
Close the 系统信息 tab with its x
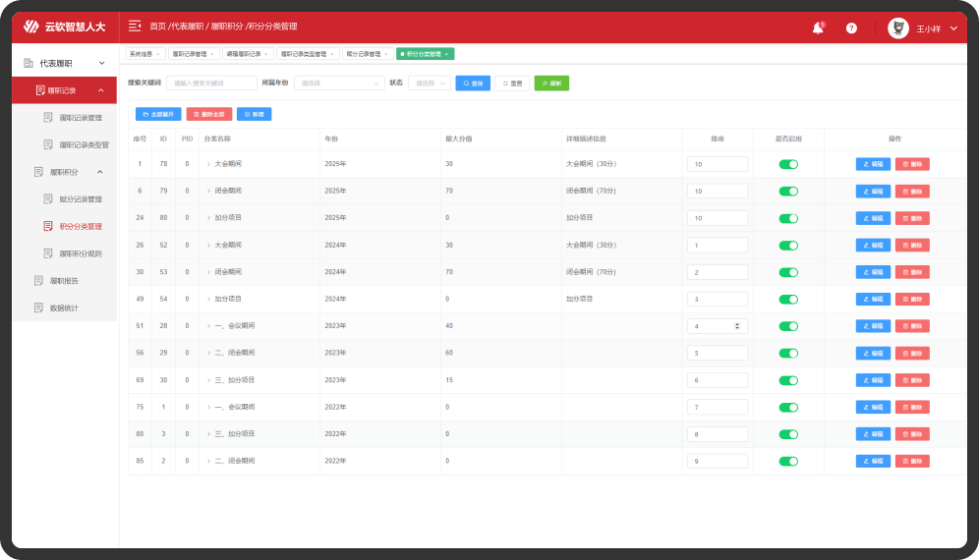[159, 54]
